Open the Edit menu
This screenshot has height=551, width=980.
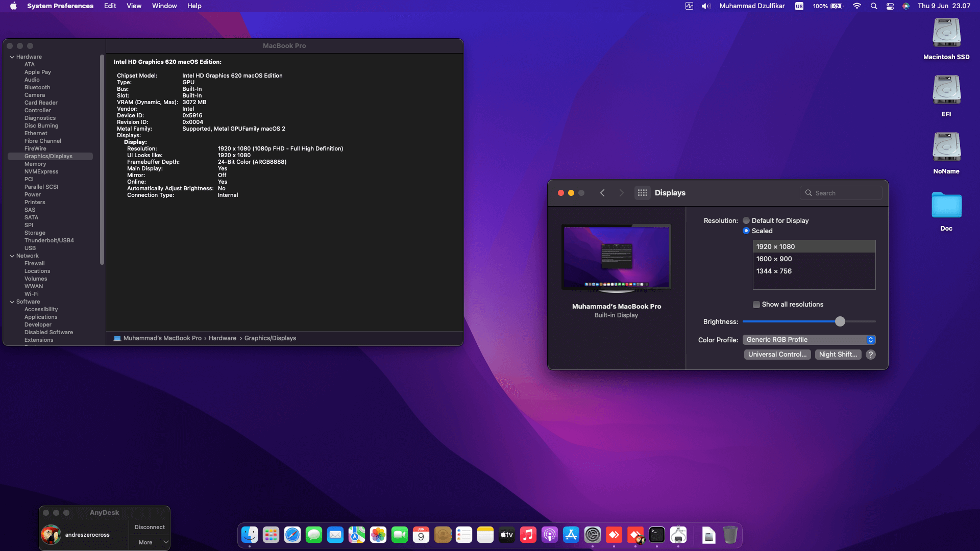(x=110, y=6)
